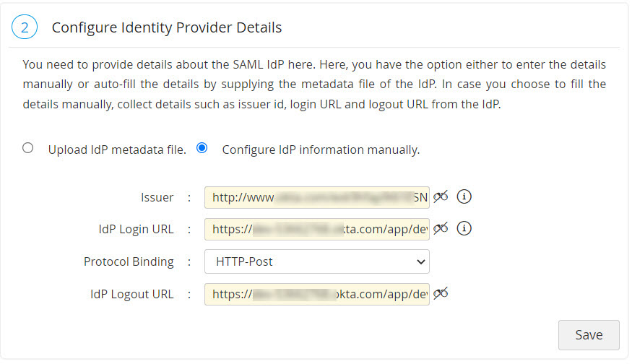Select the Upload IdP metadata file radio button
This screenshot has width=632, height=364.
point(28,148)
